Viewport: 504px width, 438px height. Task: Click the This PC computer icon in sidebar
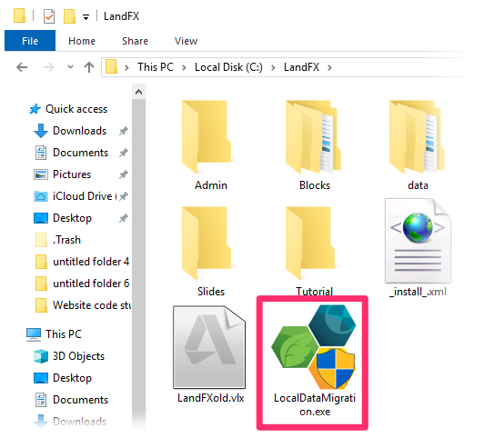pos(34,334)
